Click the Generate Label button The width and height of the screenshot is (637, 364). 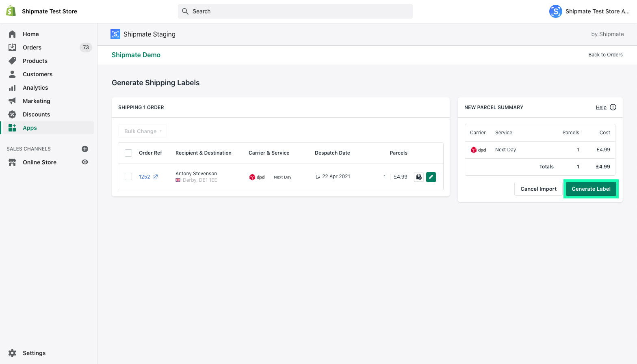[591, 189]
